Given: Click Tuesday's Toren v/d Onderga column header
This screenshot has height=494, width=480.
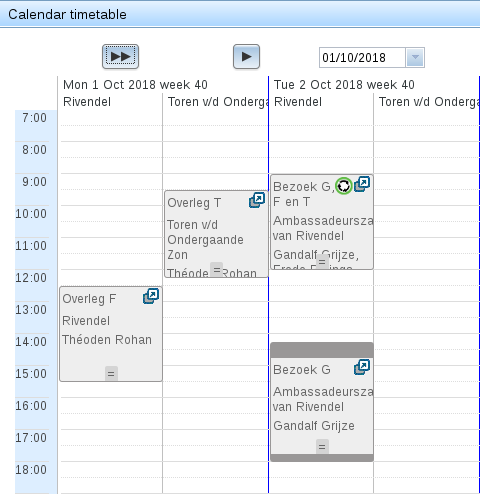Looking at the screenshot, I should point(429,102).
